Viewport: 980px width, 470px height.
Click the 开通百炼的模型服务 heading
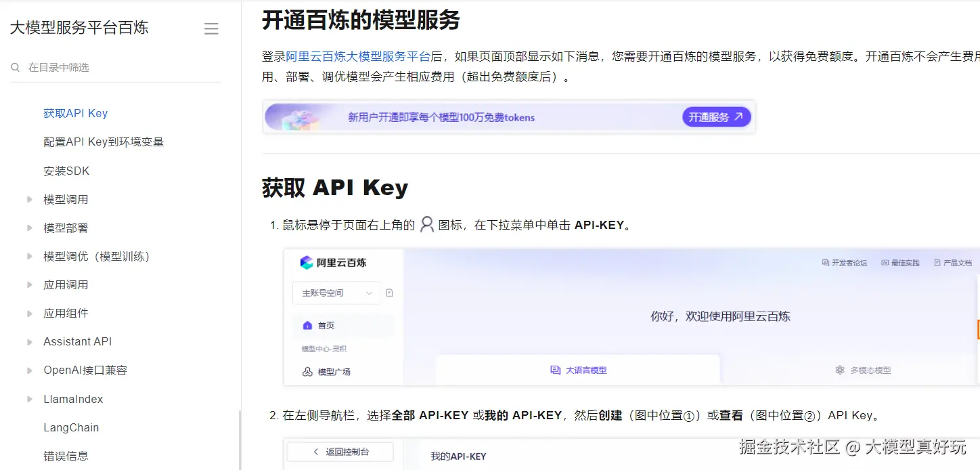click(361, 20)
